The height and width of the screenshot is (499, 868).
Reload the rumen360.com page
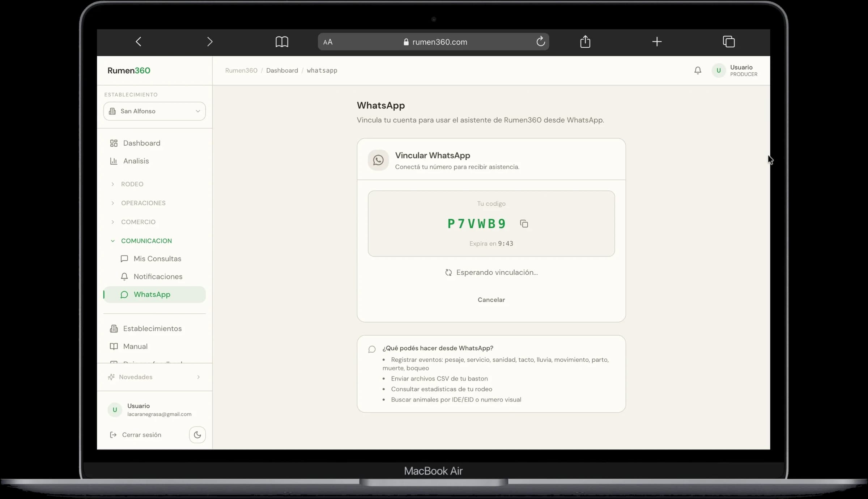tap(540, 42)
